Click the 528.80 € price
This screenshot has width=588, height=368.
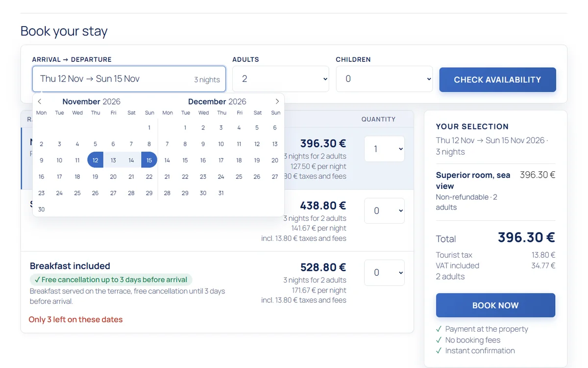323,267
